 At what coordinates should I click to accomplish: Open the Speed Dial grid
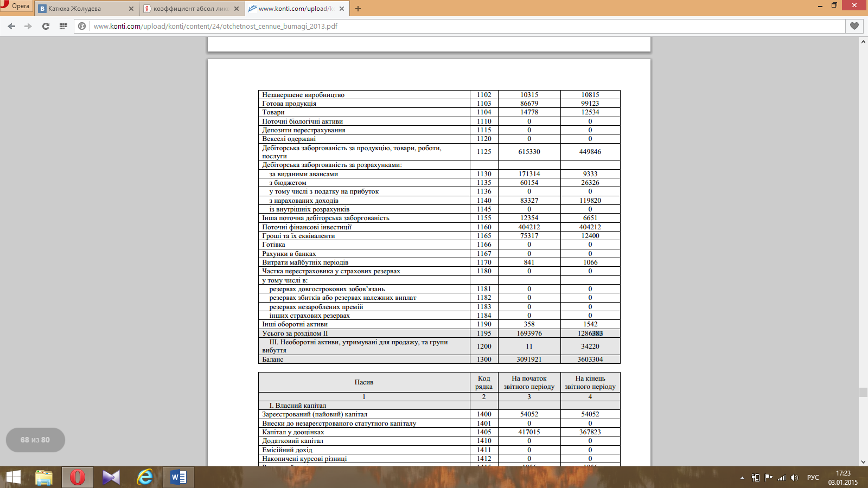coord(63,26)
